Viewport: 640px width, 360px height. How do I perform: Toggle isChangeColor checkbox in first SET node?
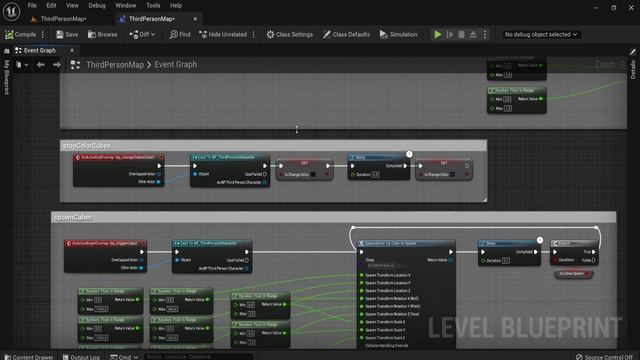point(313,175)
